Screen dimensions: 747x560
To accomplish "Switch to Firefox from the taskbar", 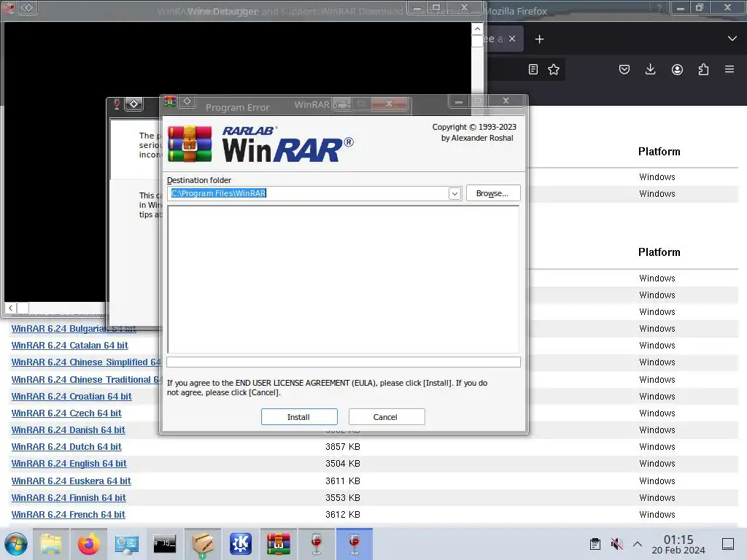I will pyautogui.click(x=88, y=544).
